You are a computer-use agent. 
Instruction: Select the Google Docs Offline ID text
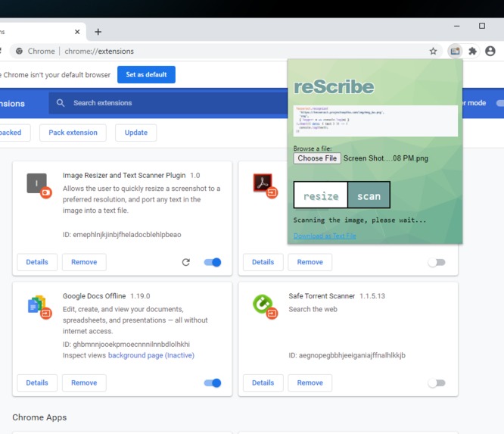point(126,344)
